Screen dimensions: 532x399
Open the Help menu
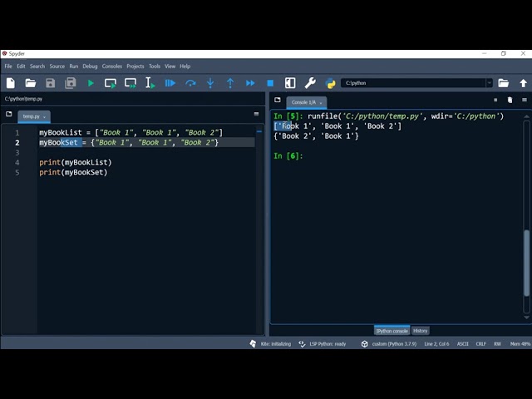pyautogui.click(x=185, y=66)
